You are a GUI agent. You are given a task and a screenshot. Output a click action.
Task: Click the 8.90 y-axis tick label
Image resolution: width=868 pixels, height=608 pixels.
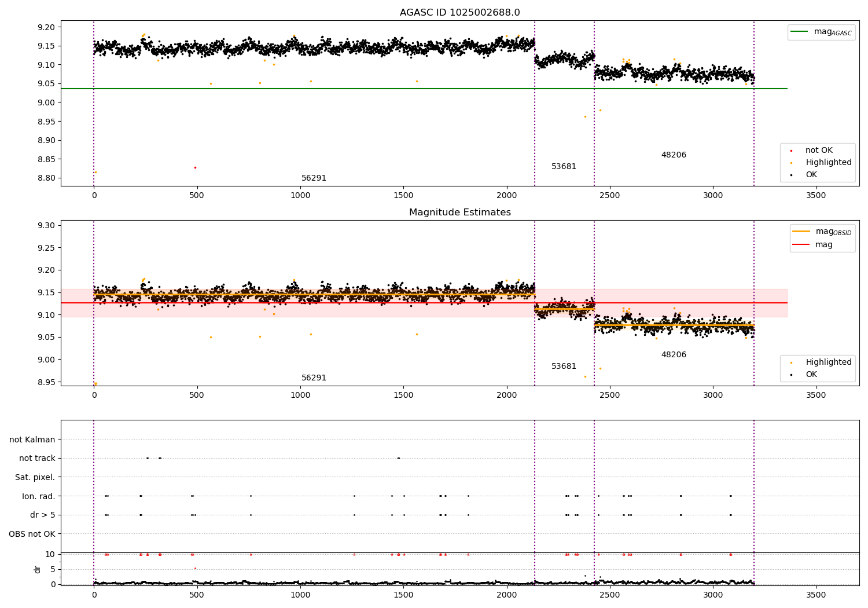tap(46, 140)
